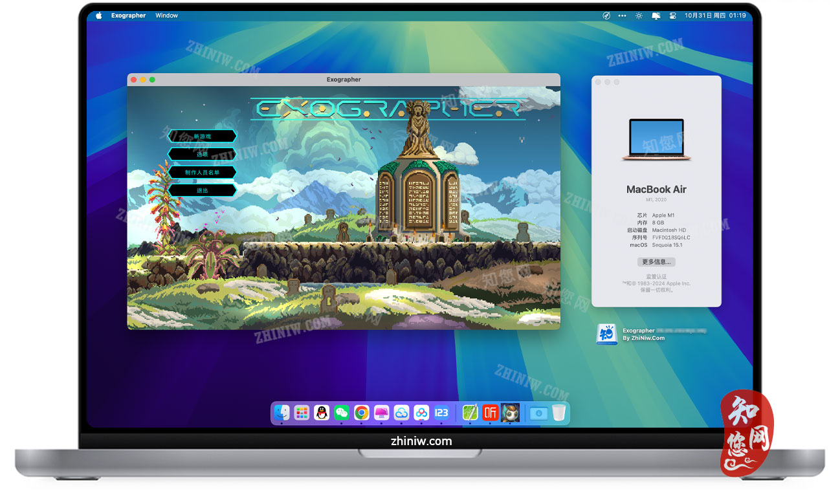Open the 选项 options menu
The width and height of the screenshot is (840, 504).
[x=202, y=154]
